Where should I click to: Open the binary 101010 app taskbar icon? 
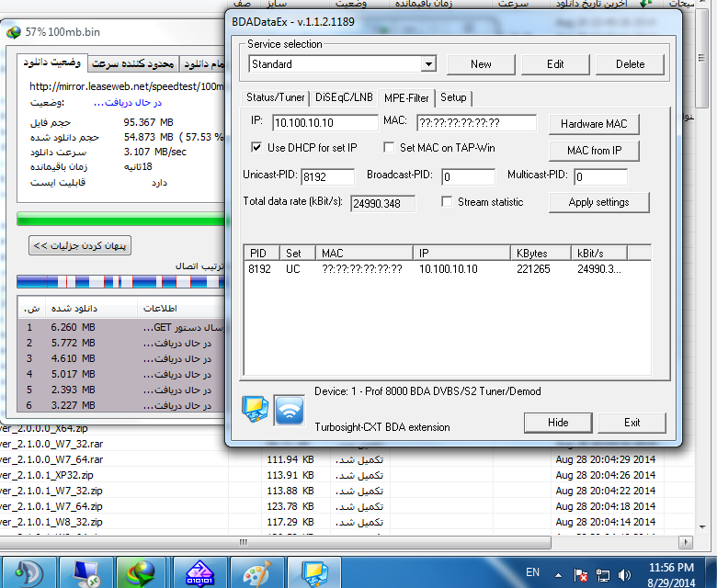pos(199,572)
